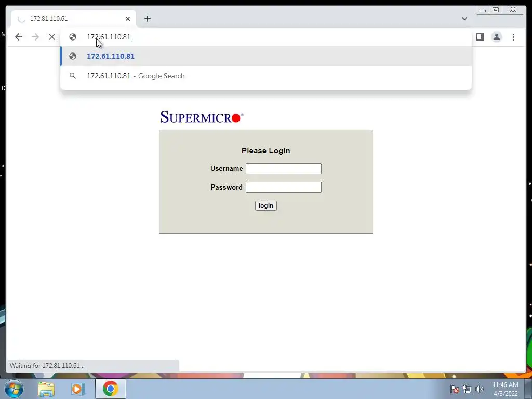
Task: Open the volume speaker tray icon
Action: [x=479, y=389]
